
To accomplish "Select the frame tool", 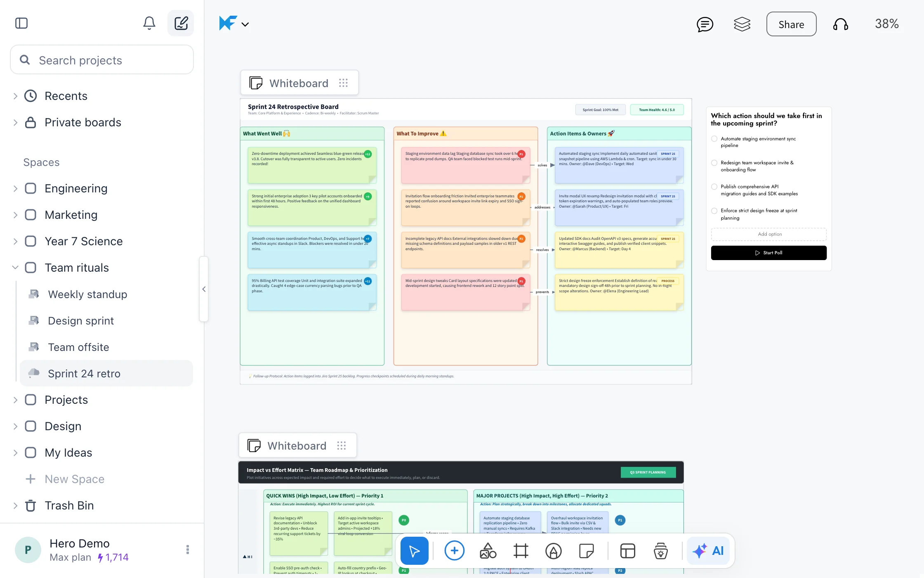I will tap(521, 551).
